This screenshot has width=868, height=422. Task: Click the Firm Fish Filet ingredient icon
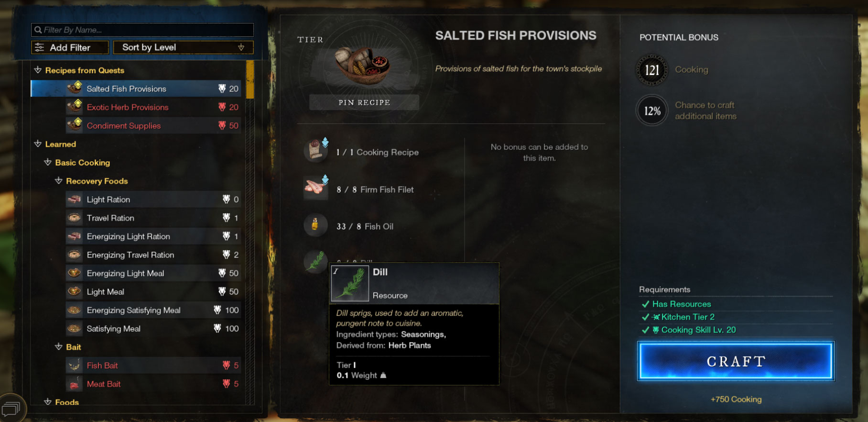[315, 187]
